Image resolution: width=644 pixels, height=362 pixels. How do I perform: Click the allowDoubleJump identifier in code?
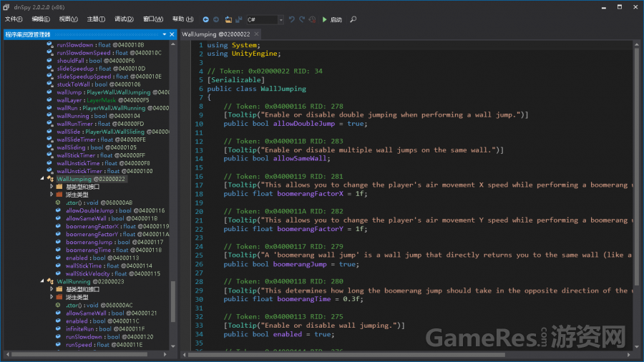(x=304, y=124)
